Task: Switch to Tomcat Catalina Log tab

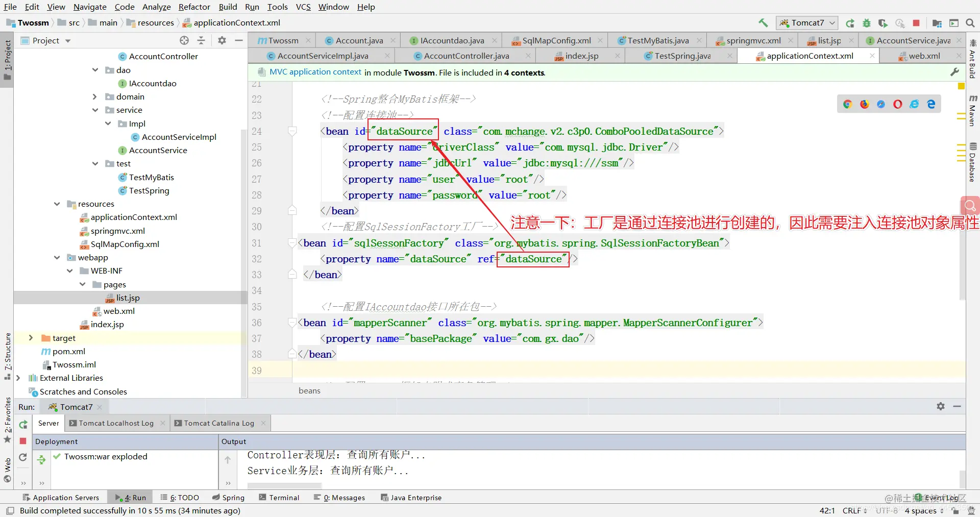Action: (x=219, y=423)
